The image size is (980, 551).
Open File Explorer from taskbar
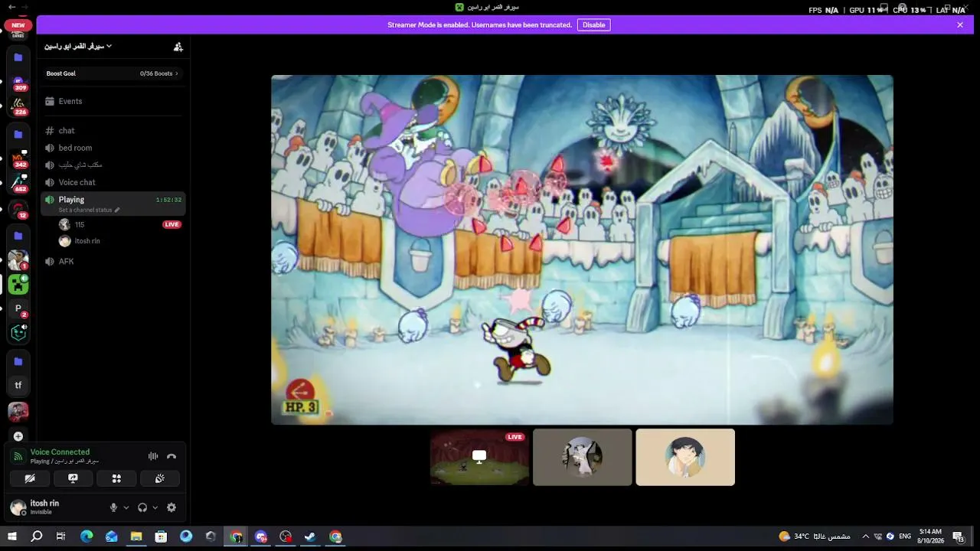tap(136, 536)
